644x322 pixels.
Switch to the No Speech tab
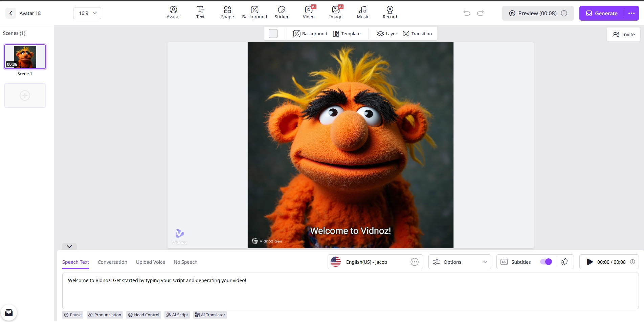tap(185, 262)
